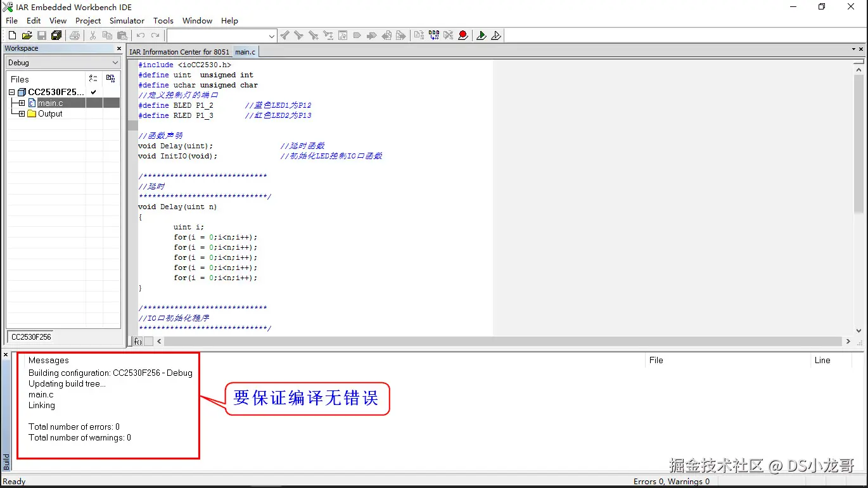Close the Workspace panel
This screenshot has width=868, height=488.
118,48
